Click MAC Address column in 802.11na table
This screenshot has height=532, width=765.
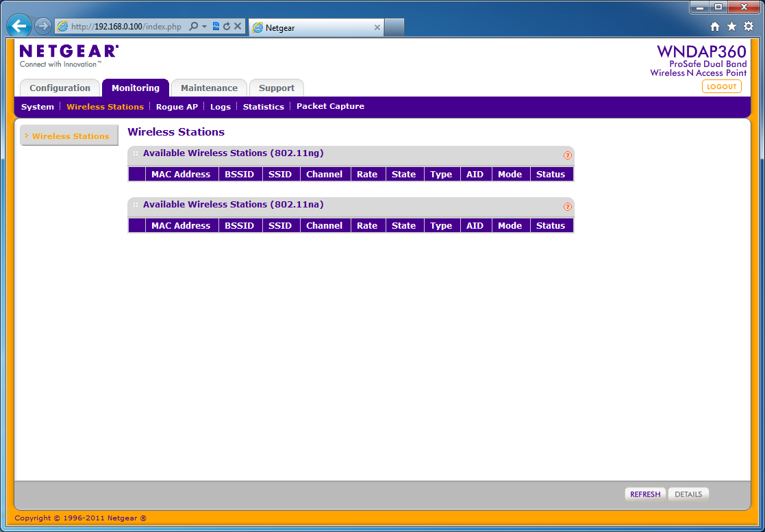181,225
